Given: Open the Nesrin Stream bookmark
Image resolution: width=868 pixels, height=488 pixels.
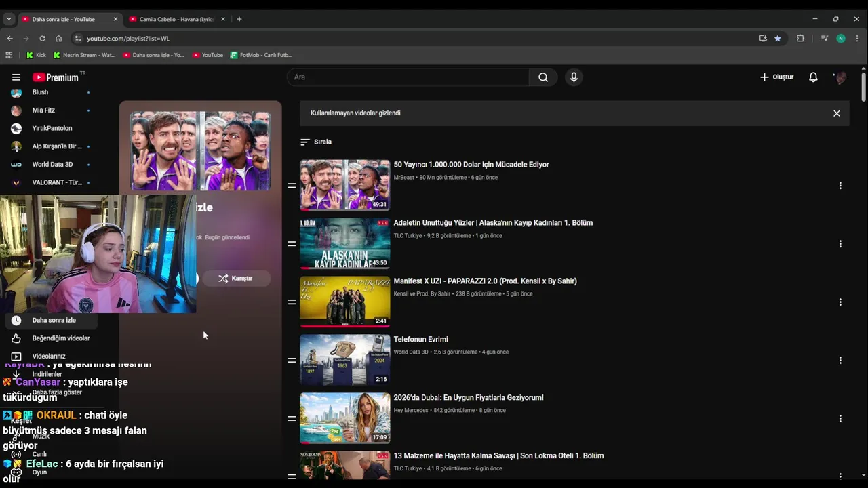Looking at the screenshot, I should pyautogui.click(x=85, y=55).
